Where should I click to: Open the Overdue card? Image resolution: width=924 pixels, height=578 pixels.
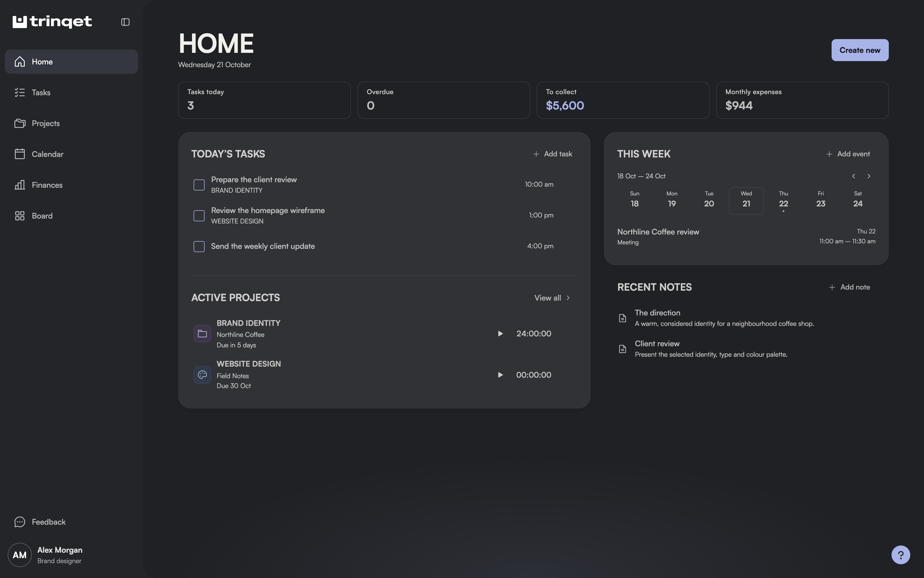444,100
